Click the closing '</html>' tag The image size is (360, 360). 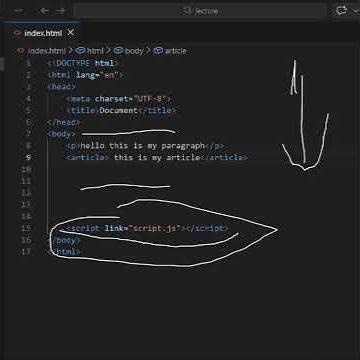pos(64,252)
